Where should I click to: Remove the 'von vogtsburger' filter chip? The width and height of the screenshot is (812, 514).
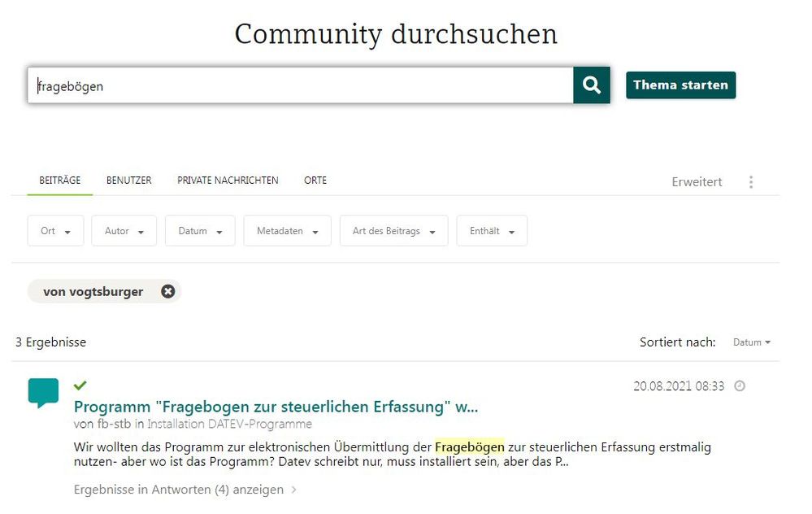167,291
